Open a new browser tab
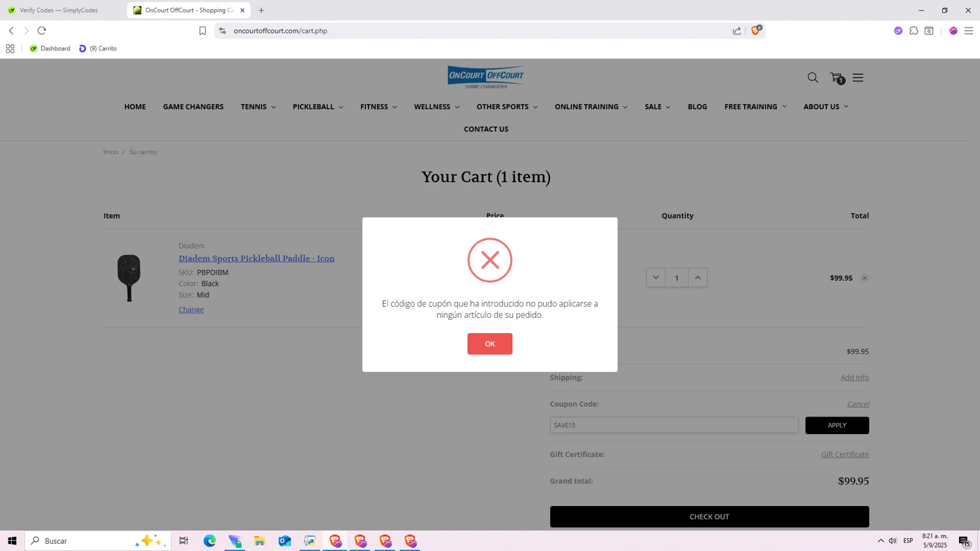Image resolution: width=980 pixels, height=551 pixels. click(x=261, y=10)
